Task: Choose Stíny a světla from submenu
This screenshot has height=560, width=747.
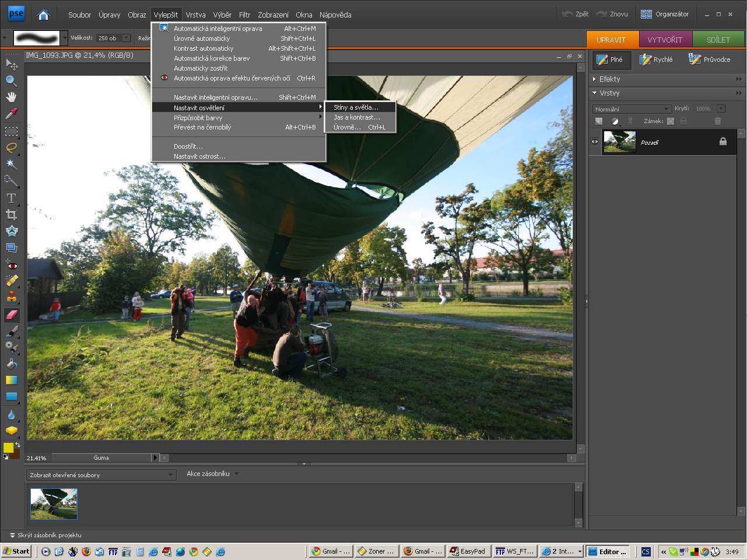Action: [x=356, y=107]
